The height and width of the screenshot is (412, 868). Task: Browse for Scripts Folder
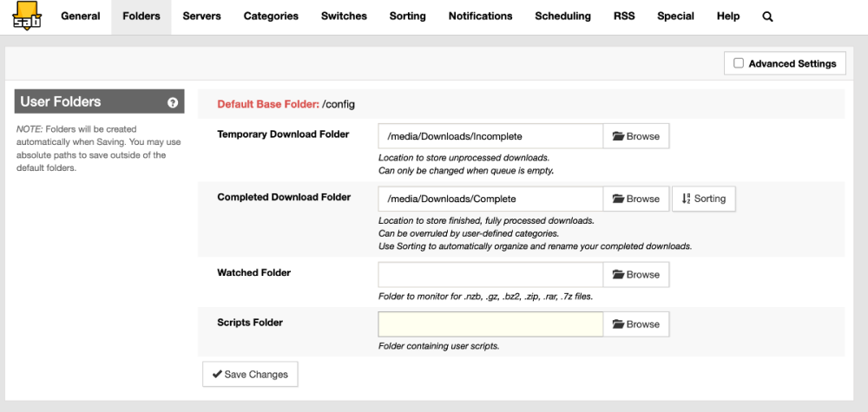tap(636, 324)
